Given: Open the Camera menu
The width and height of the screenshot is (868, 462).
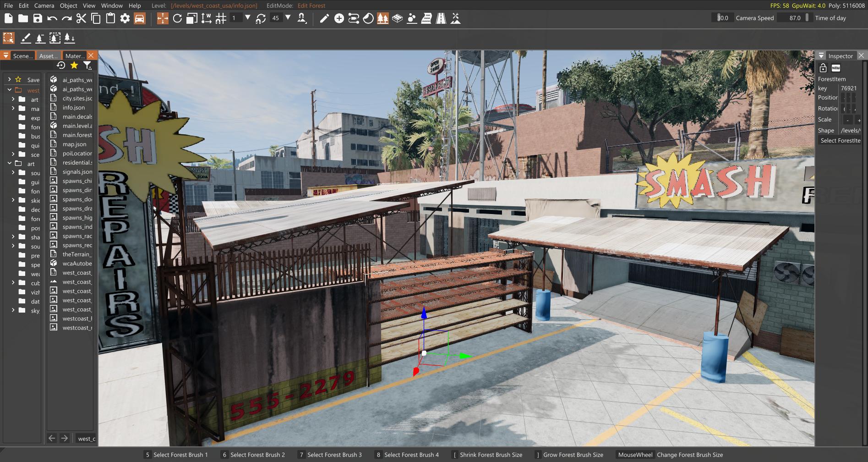Looking at the screenshot, I should click(x=44, y=5).
